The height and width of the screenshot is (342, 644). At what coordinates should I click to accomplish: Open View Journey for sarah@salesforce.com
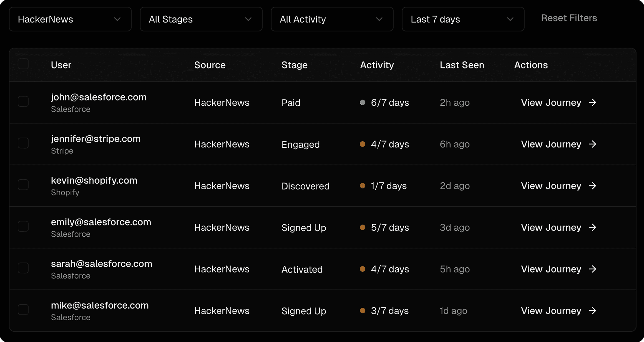pyautogui.click(x=551, y=269)
